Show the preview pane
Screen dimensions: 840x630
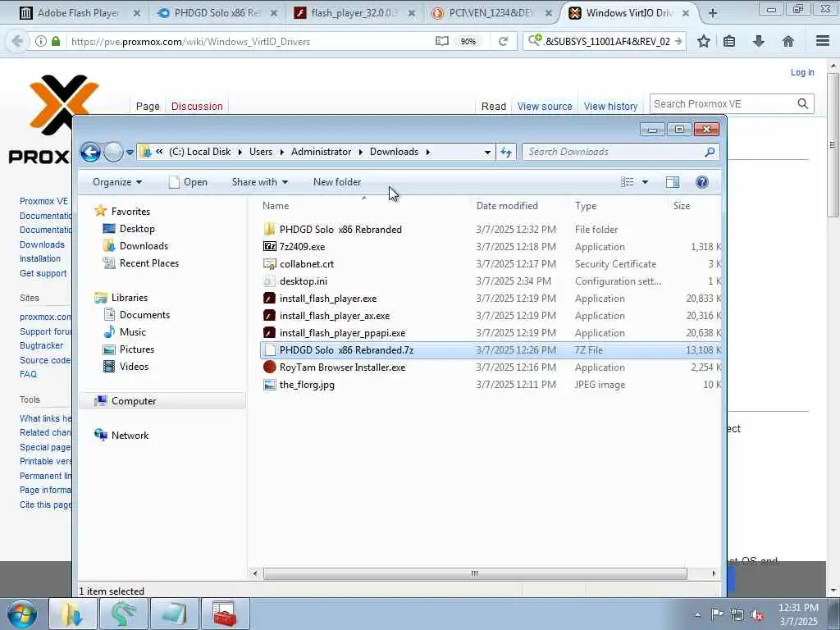pyautogui.click(x=673, y=182)
